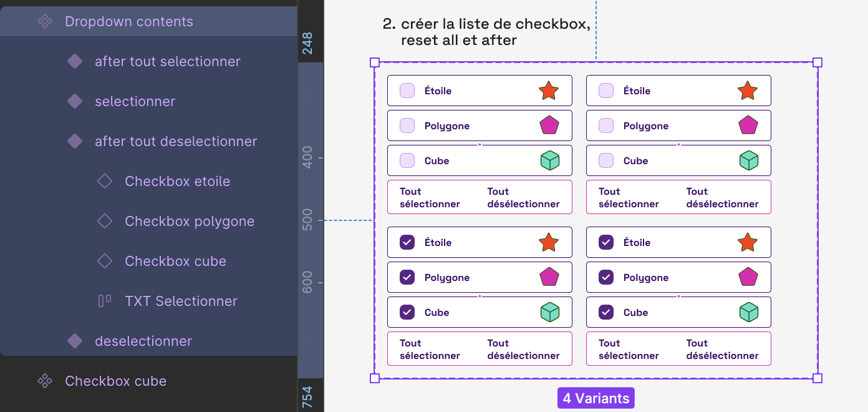Click 'Tout désélectionner' in the bottom-right variant

click(x=722, y=349)
